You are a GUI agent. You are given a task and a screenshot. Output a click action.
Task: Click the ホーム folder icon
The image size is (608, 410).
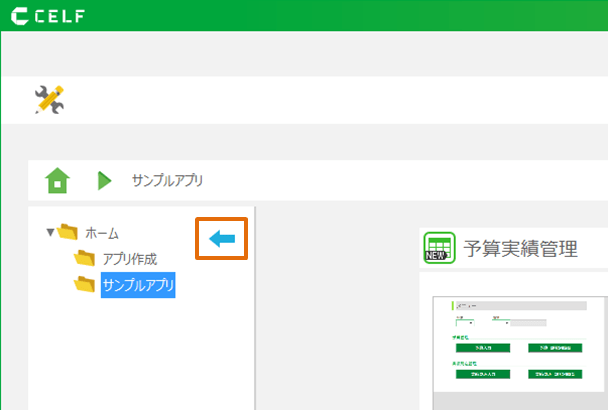pyautogui.click(x=68, y=233)
